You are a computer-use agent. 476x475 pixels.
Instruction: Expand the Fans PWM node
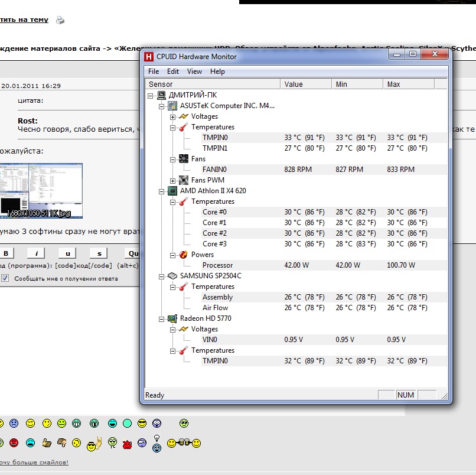(x=172, y=181)
